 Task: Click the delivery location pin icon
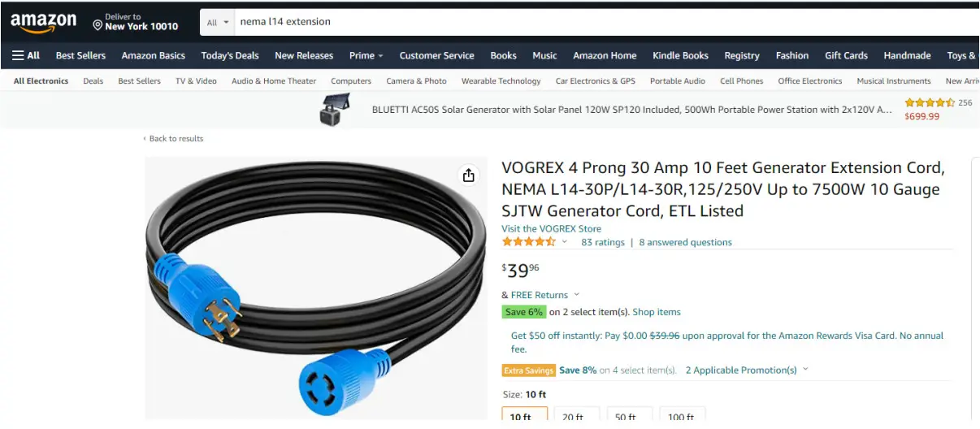[98, 25]
